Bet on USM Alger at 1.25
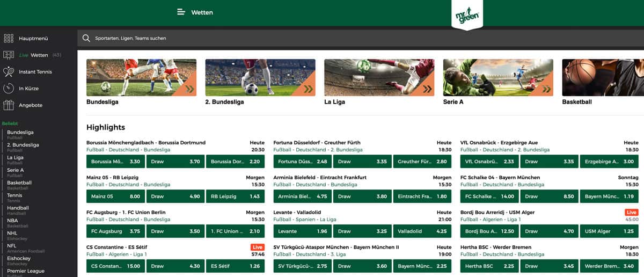Viewport: 644px width, 277px height. pyautogui.click(x=610, y=231)
